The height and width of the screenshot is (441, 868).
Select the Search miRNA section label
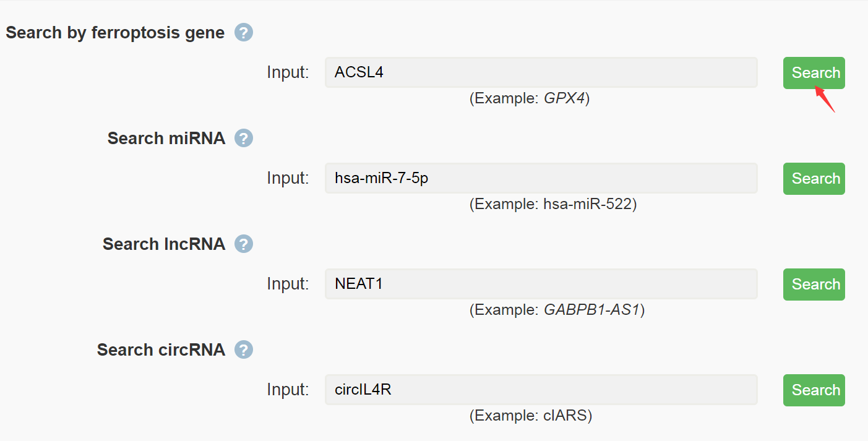[166, 138]
